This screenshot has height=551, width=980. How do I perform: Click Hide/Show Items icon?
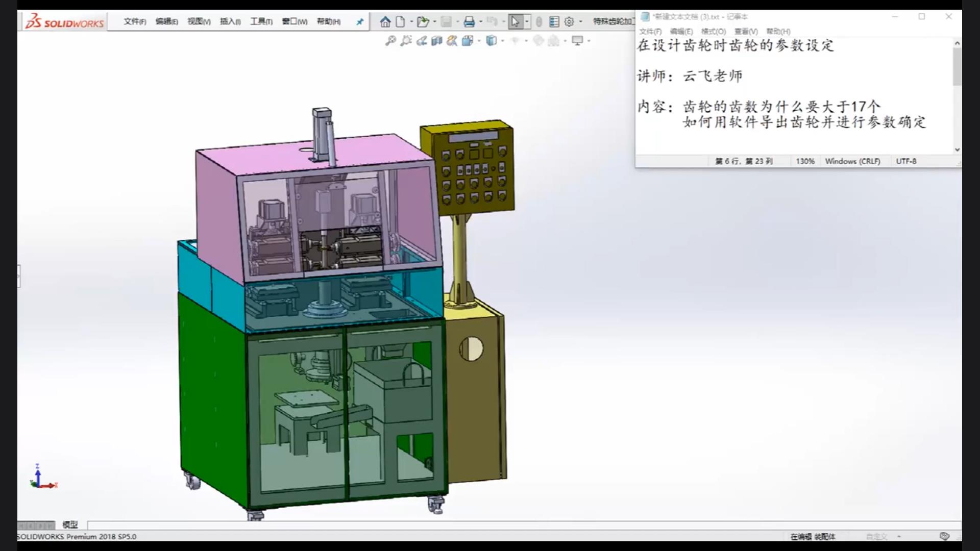(515, 41)
